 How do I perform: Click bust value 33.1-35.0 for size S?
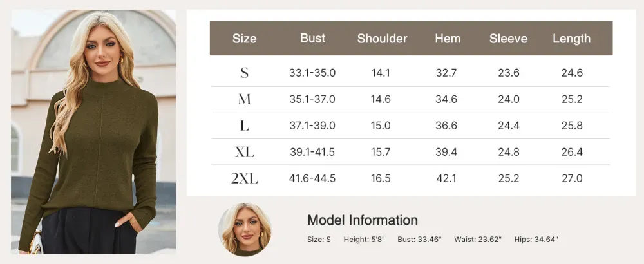pyautogui.click(x=312, y=73)
